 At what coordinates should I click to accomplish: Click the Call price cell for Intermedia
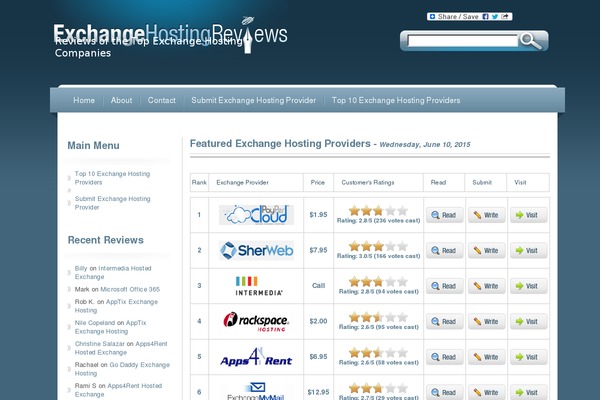point(318,286)
